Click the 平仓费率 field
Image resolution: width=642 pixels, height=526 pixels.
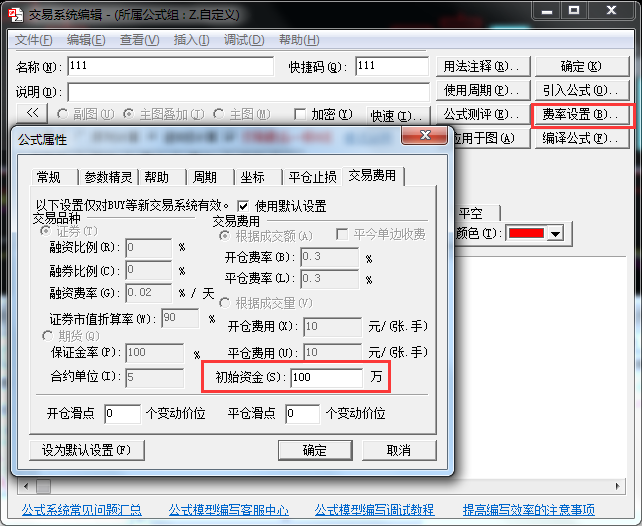click(330, 279)
